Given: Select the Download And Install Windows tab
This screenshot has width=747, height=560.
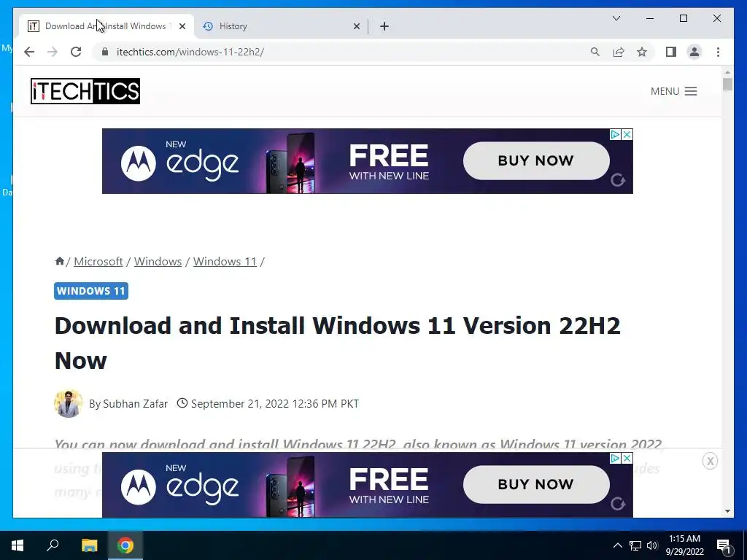Looking at the screenshot, I should coord(107,26).
